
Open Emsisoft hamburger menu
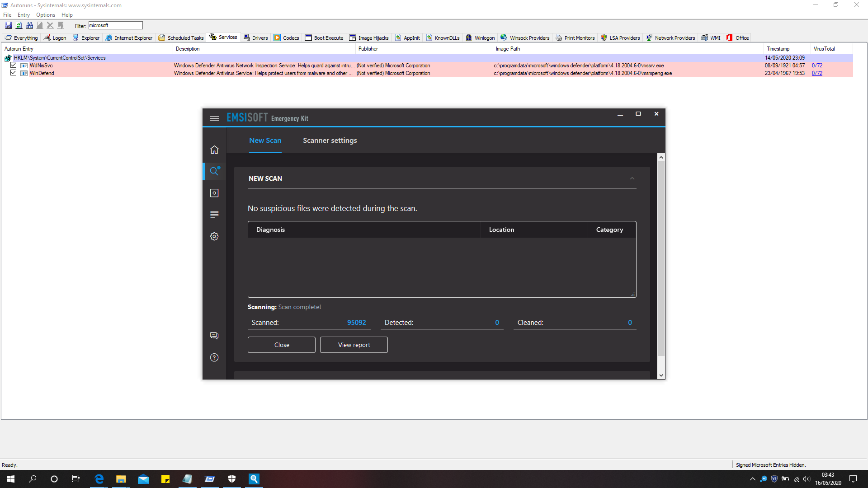click(214, 118)
